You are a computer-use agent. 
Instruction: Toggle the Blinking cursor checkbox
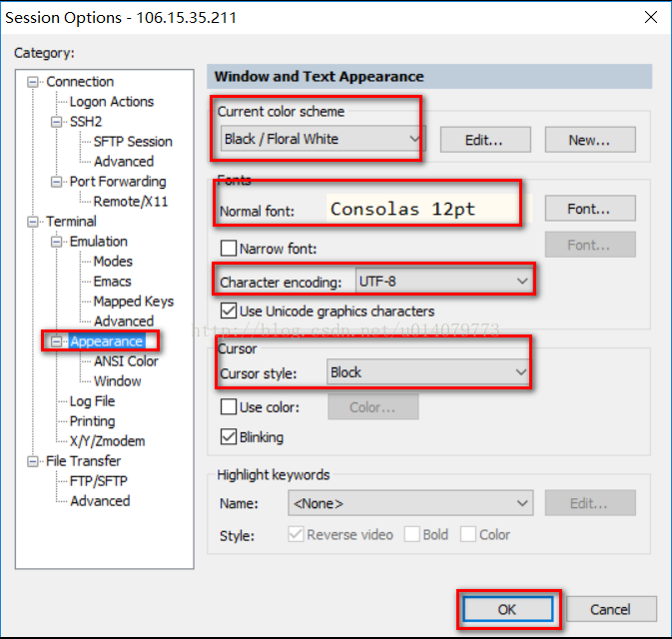pyautogui.click(x=229, y=437)
